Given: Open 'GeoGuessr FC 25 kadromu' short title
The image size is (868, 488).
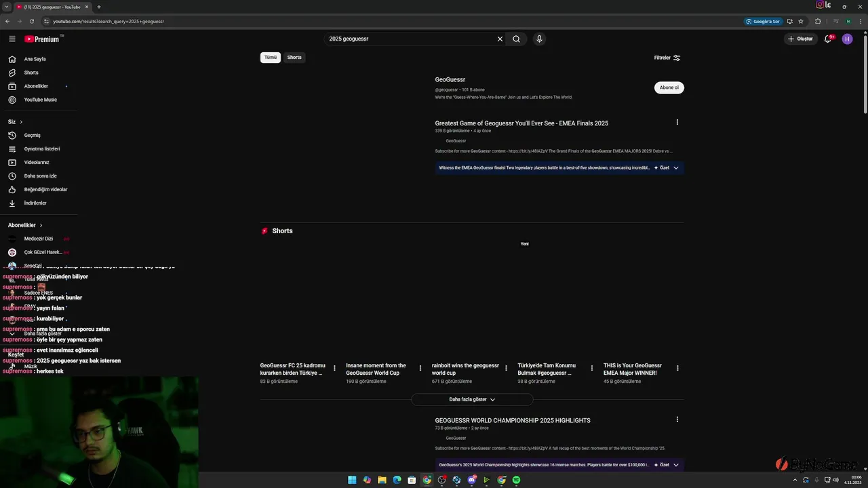Looking at the screenshot, I should click(x=292, y=369).
